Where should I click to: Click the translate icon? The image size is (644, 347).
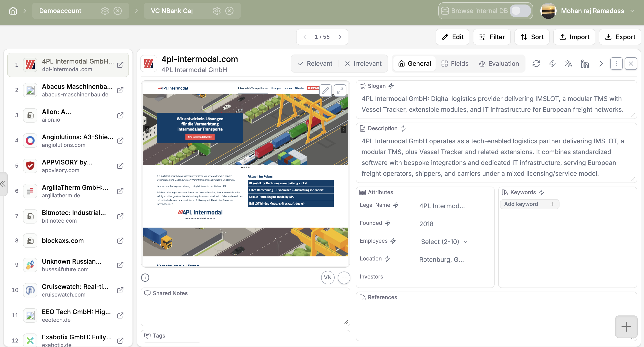(x=569, y=64)
